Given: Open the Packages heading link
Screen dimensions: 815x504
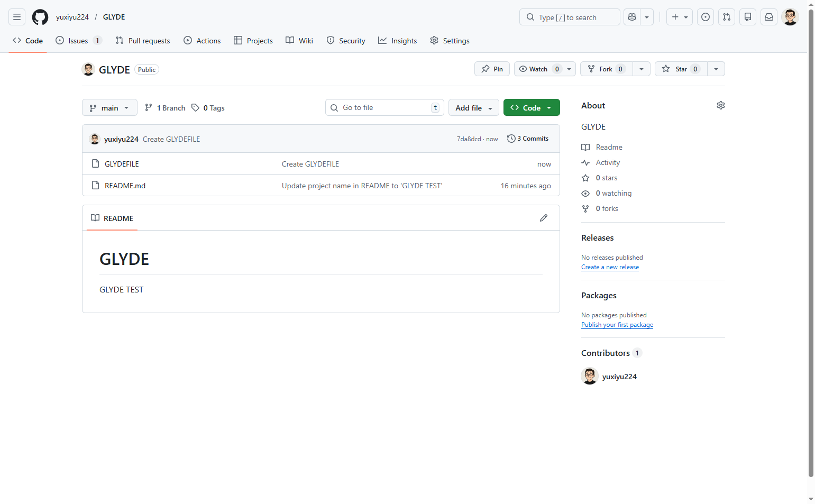Looking at the screenshot, I should point(599,296).
